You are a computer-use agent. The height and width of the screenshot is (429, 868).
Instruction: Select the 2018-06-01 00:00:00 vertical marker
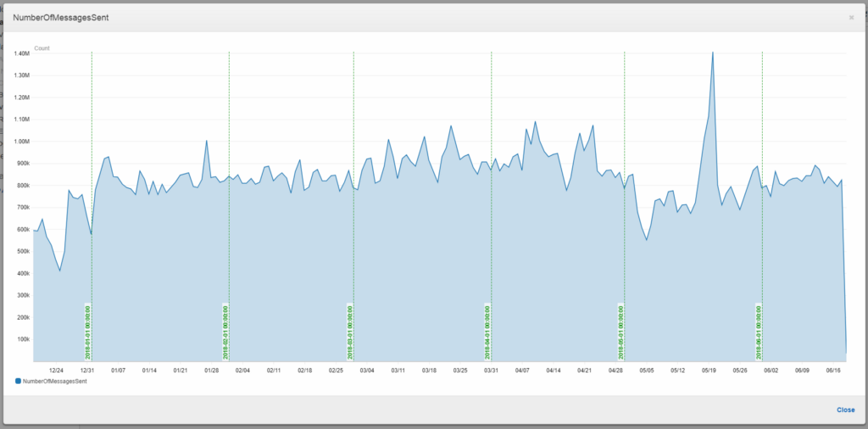(759, 331)
